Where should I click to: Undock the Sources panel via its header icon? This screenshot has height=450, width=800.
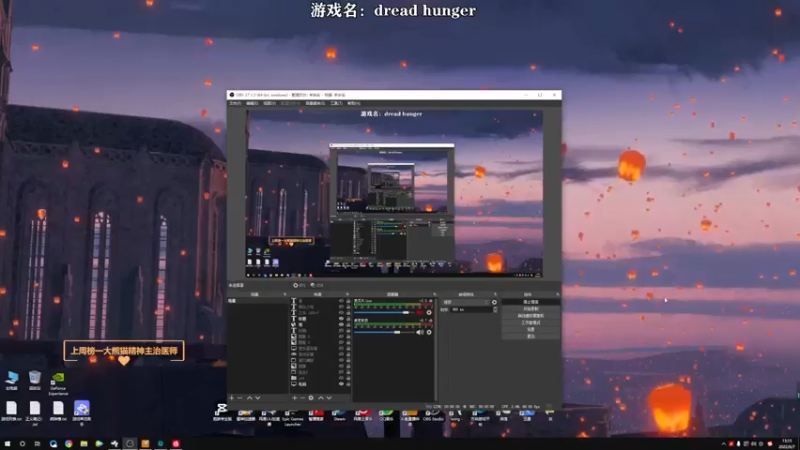pos(347,294)
